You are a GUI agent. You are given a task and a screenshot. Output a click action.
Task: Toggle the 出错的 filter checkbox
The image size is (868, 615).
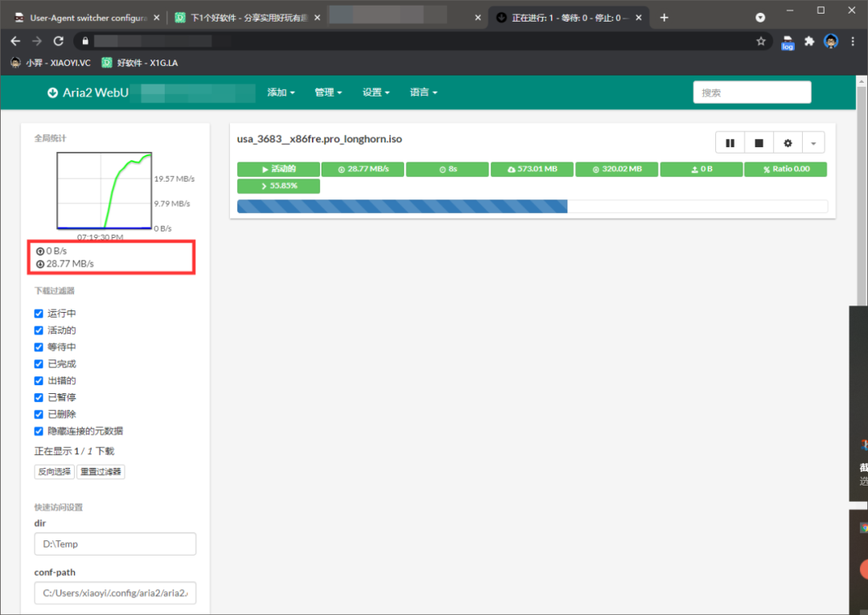(39, 381)
